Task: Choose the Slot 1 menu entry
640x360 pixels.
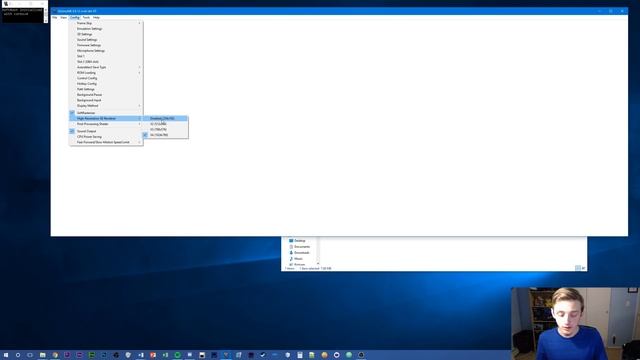Action: (106, 56)
